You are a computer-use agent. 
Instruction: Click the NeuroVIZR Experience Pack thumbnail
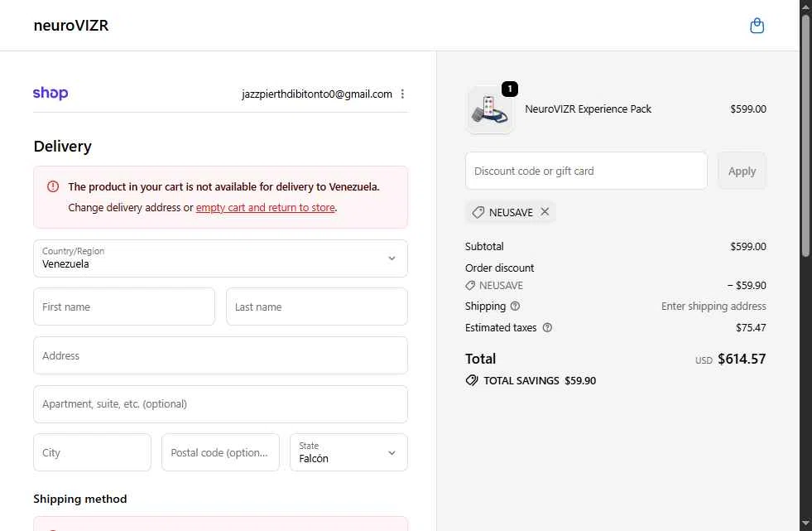click(489, 110)
